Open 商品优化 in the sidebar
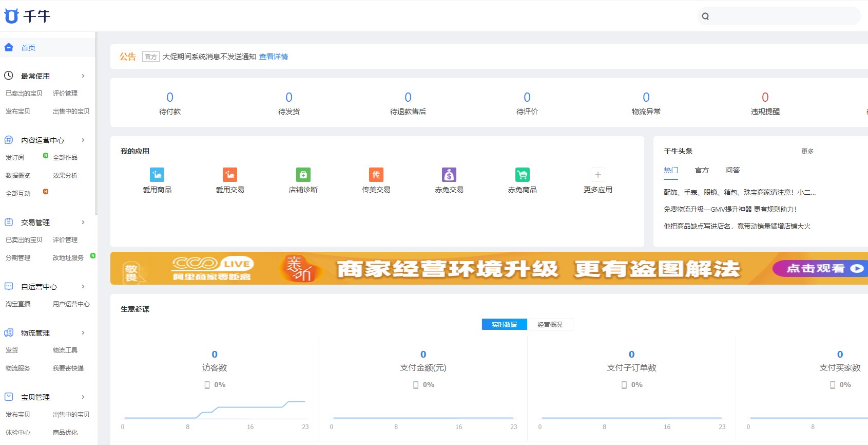This screenshot has height=445, width=868. pos(65,433)
